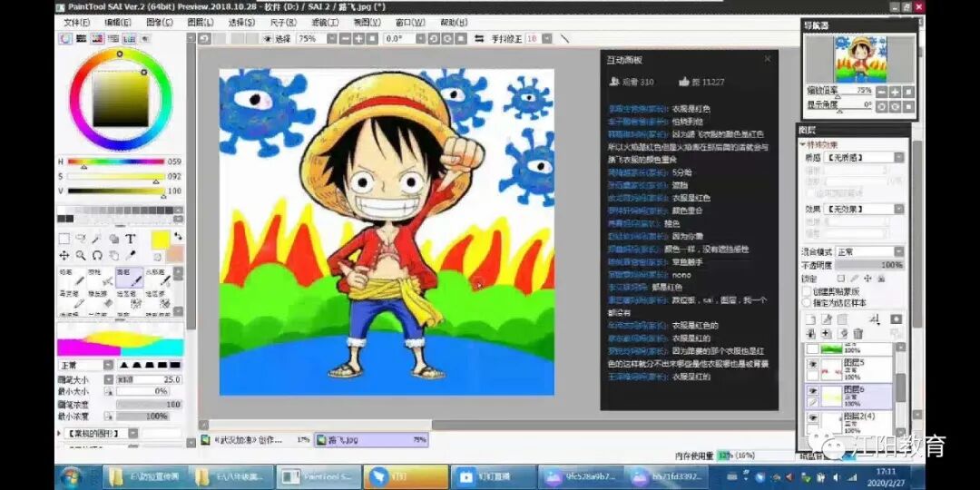980x490 pixels.
Task: Open PaintTool SAI taskbar item
Action: [318, 477]
